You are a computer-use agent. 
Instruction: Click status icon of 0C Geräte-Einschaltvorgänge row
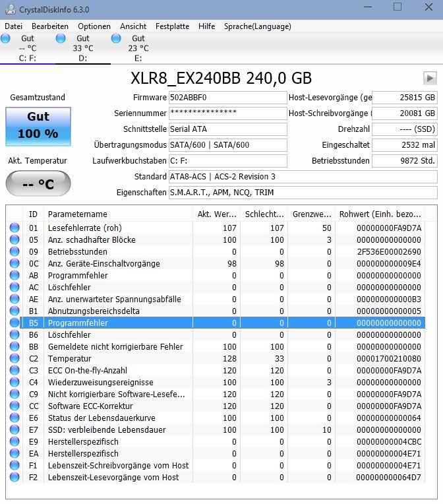(15, 263)
